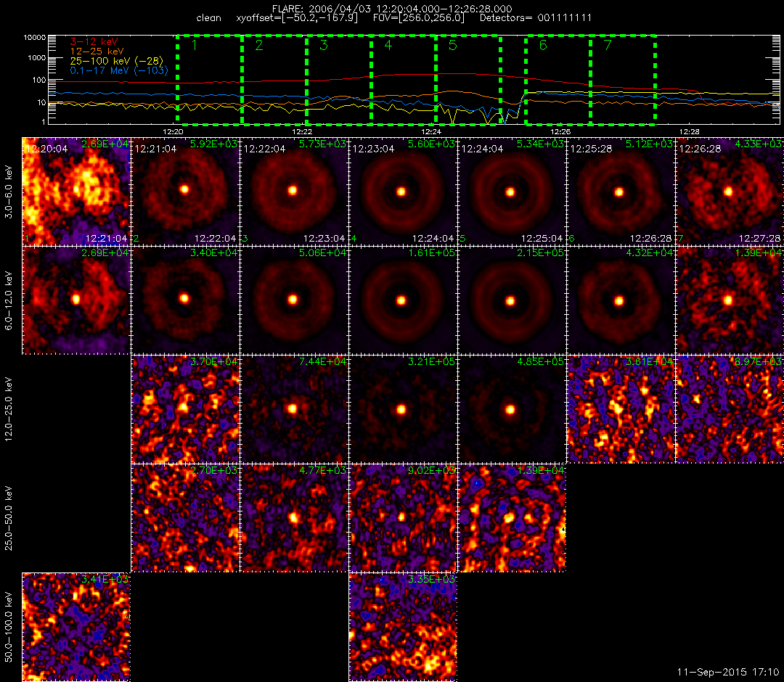Click the '6.0-12.0 keV' row label
784x682 pixels.
[x=9, y=300]
